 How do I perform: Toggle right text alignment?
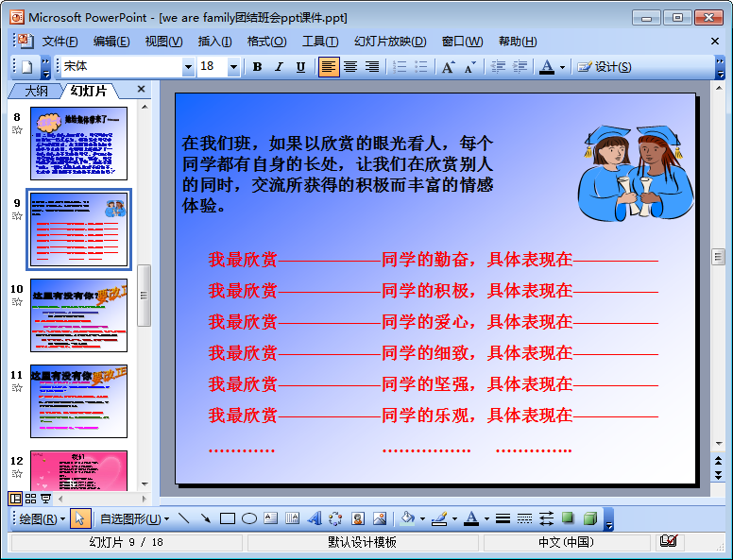[x=372, y=67]
